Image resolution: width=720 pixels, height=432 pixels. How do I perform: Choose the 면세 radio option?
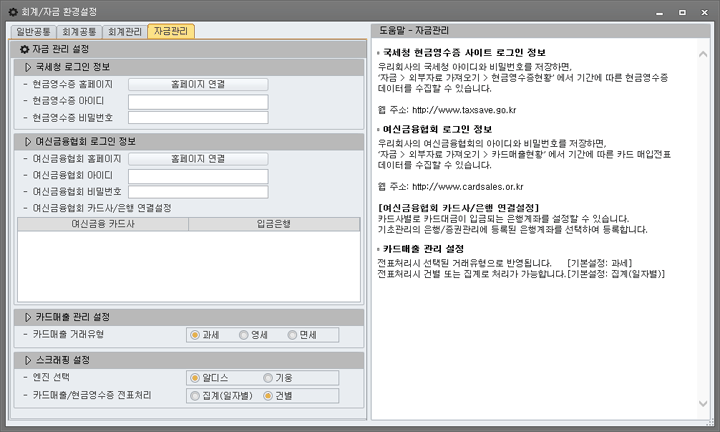click(x=293, y=335)
